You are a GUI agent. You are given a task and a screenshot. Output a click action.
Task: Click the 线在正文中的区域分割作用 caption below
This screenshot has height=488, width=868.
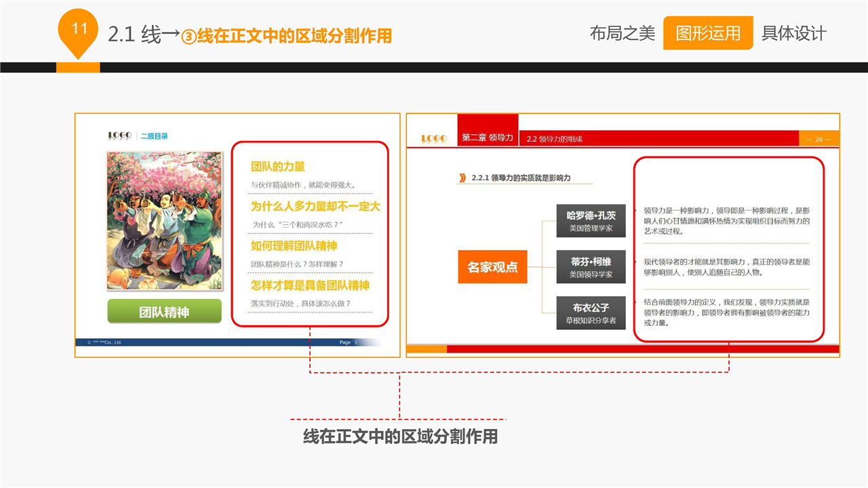point(400,436)
